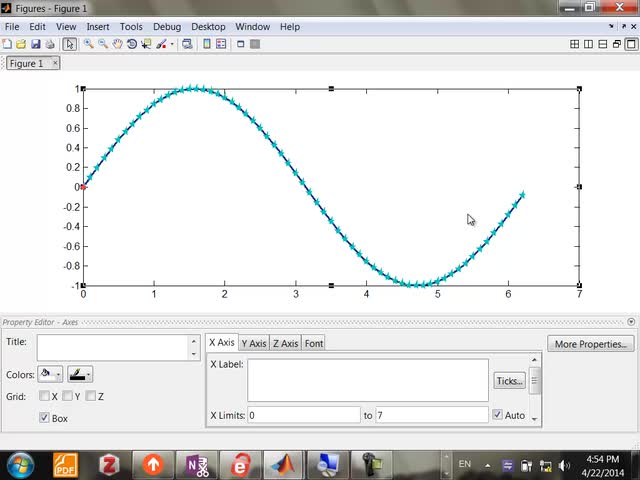Open the Edit menu
This screenshot has width=640, height=480.
tap(37, 27)
